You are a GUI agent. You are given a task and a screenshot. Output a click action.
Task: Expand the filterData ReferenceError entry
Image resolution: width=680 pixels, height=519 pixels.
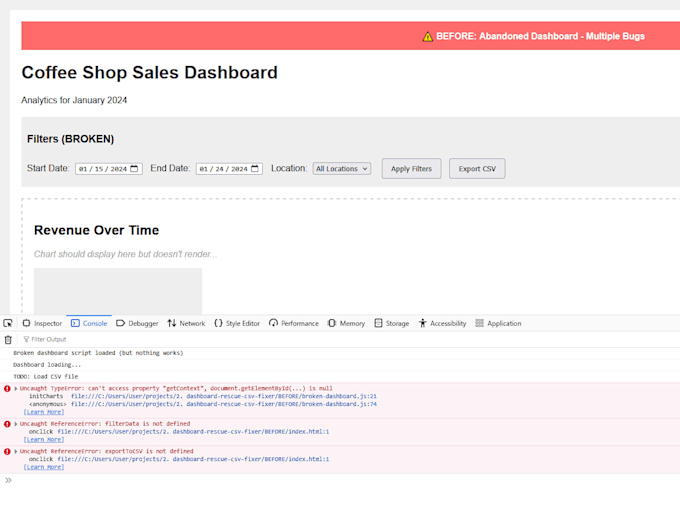pos(16,424)
